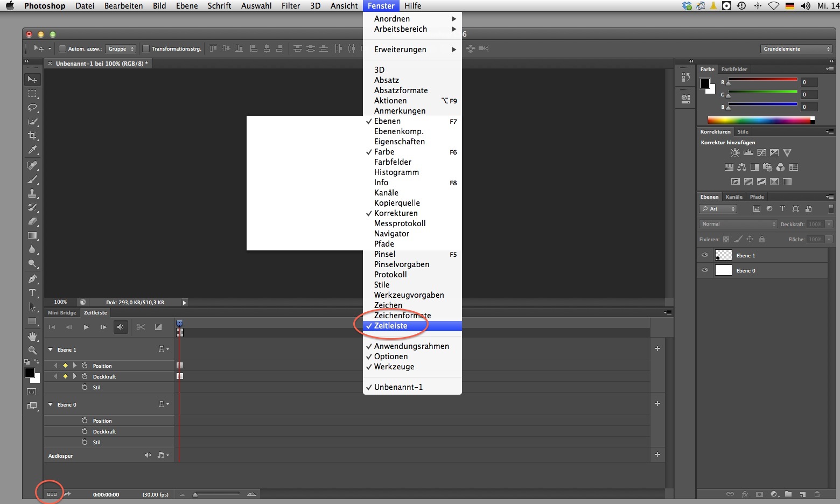Image resolution: width=840 pixels, height=504 pixels.
Task: Open the Grundelemente workspace dropdown
Action: coord(797,48)
